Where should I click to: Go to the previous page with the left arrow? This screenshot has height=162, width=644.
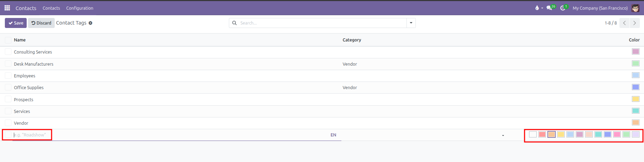624,23
